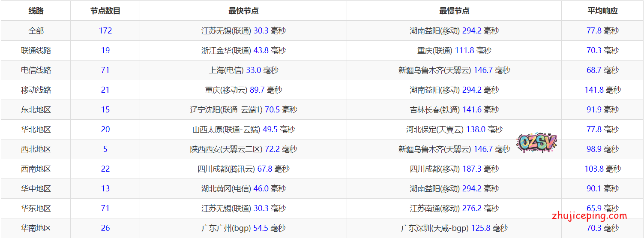This screenshot has width=644, height=239.
Task: Click the 141.6 value for 吉林长春(铁通)
Action: point(472,110)
